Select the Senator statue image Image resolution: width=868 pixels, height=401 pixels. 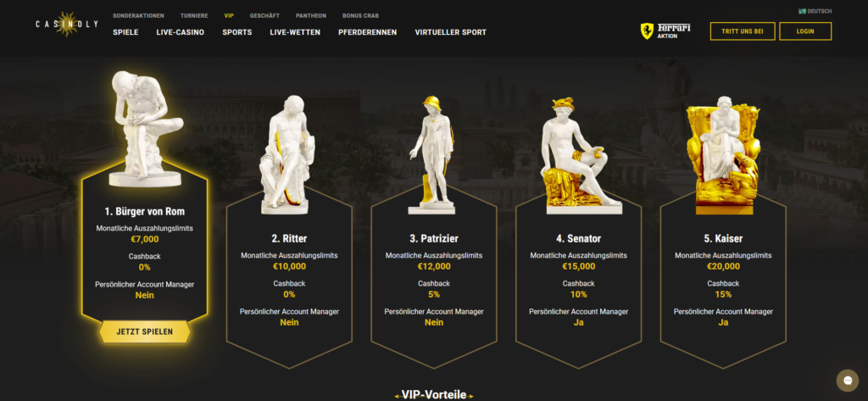[581, 156]
